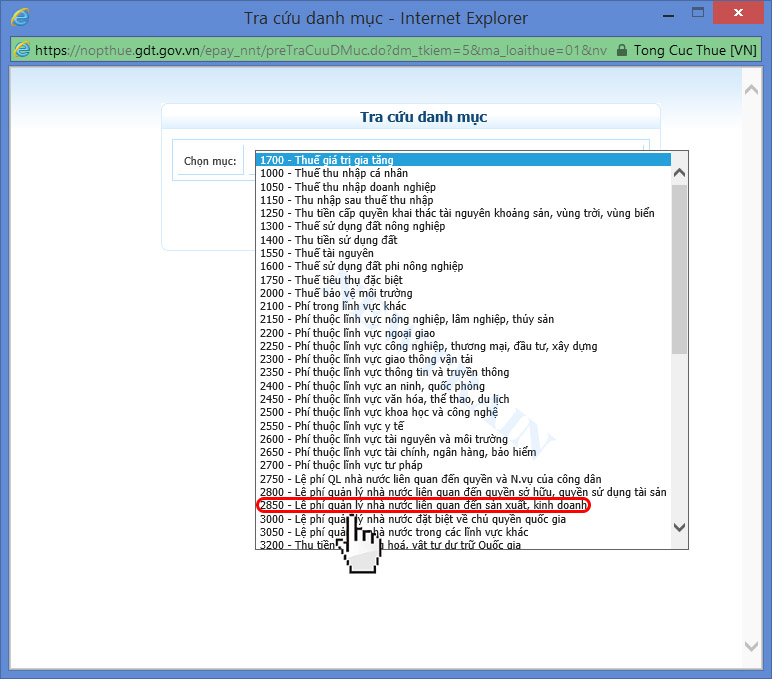Minimize the Tra cứu danh mục window
The image size is (772, 679).
[x=668, y=15]
